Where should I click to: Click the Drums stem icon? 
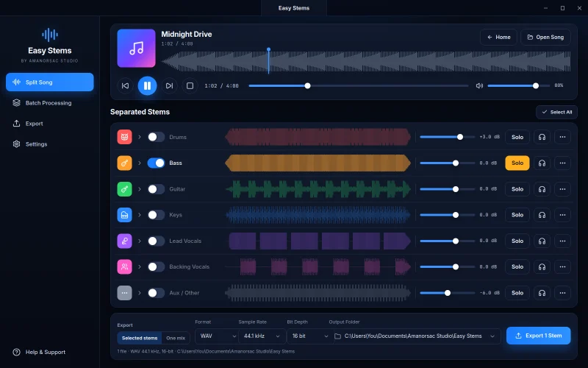(x=124, y=137)
